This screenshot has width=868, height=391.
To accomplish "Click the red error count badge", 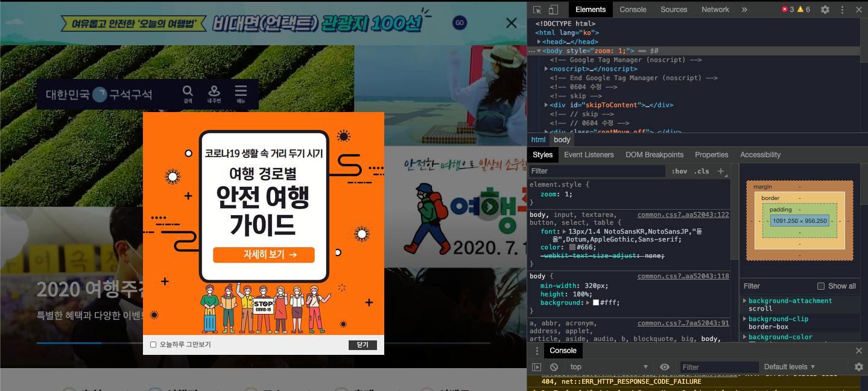I will [x=788, y=10].
